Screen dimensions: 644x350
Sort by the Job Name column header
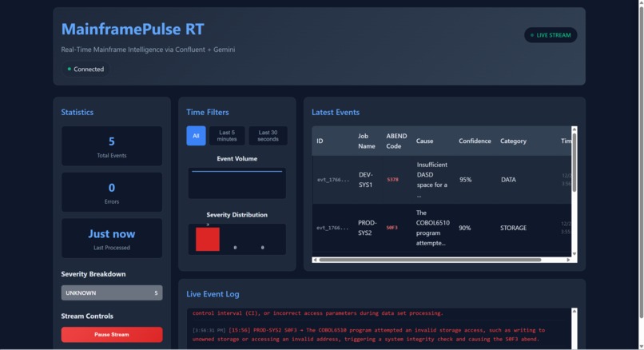point(367,141)
